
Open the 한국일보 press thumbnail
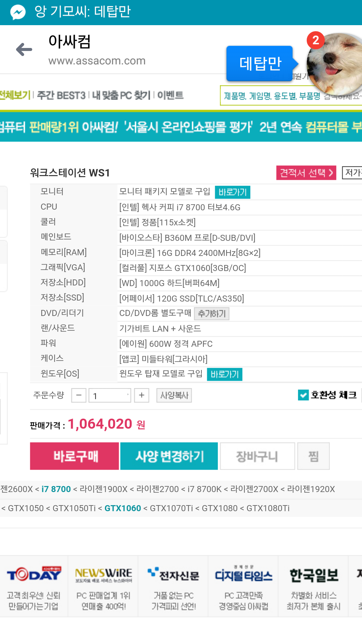pos(313,586)
